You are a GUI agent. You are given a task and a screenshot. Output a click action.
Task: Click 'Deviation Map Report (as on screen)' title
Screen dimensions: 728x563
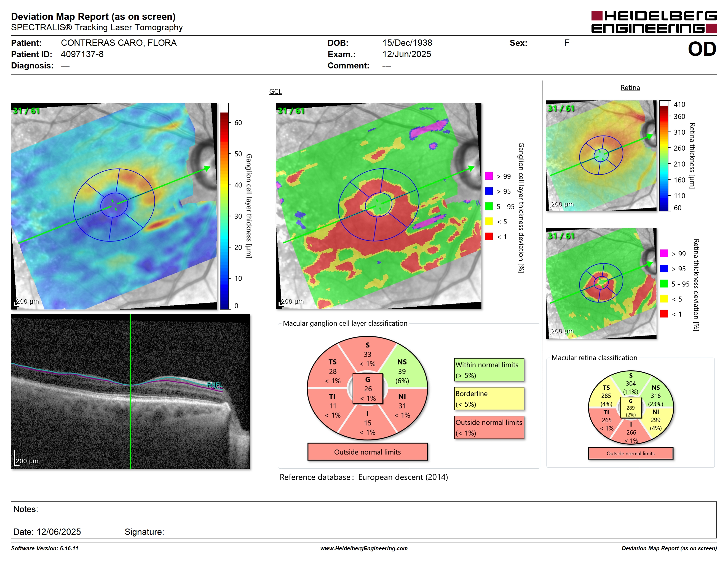tap(93, 16)
